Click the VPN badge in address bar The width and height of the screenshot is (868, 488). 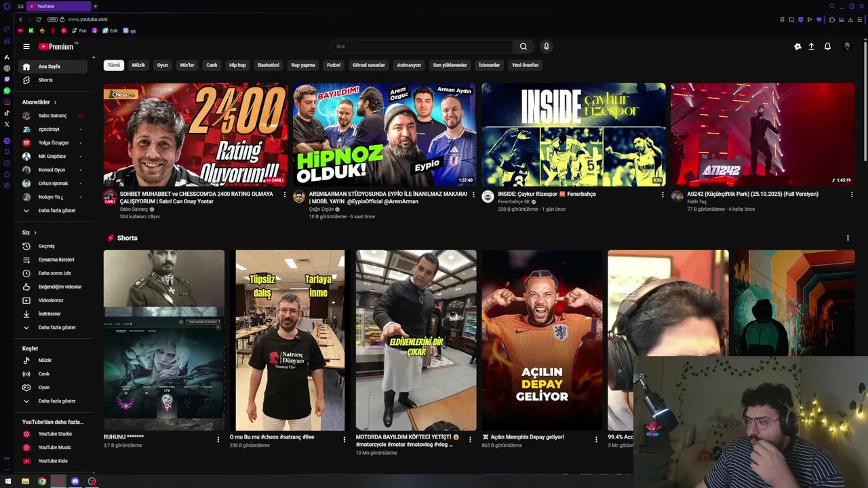(x=52, y=19)
